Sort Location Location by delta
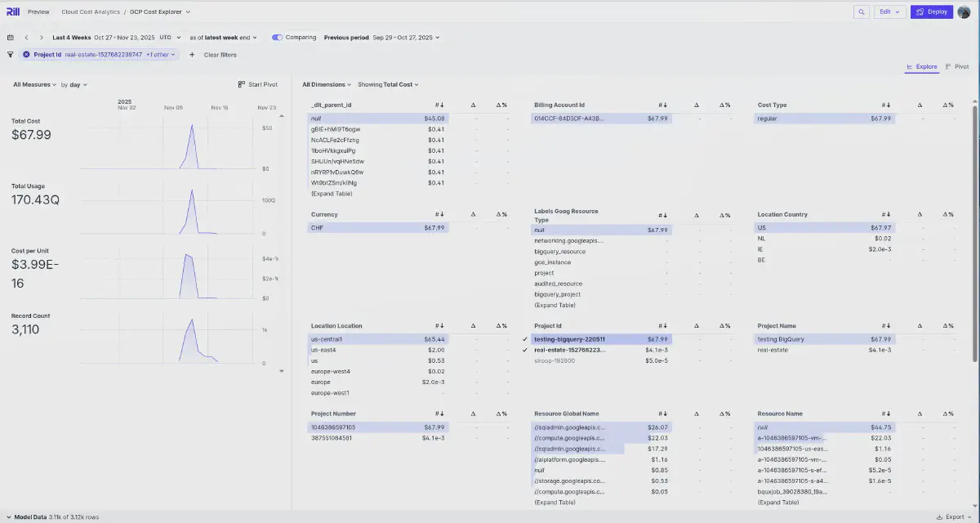The width and height of the screenshot is (980, 523). tap(473, 326)
